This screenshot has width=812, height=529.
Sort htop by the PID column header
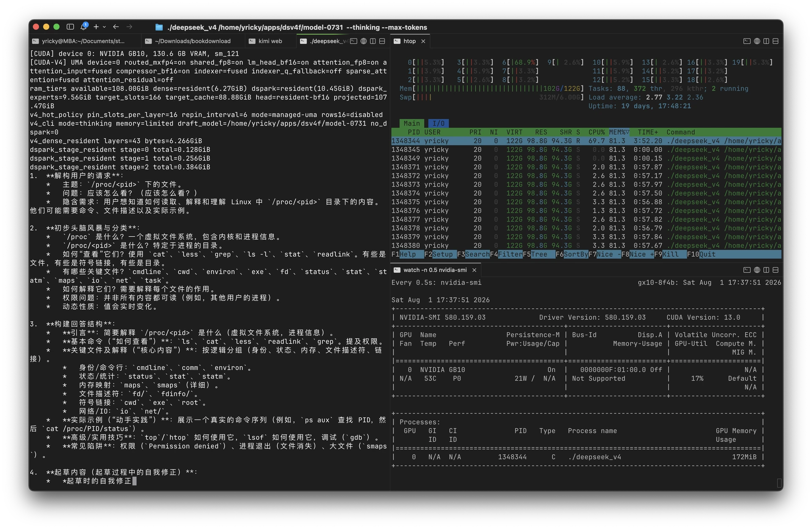point(414,132)
